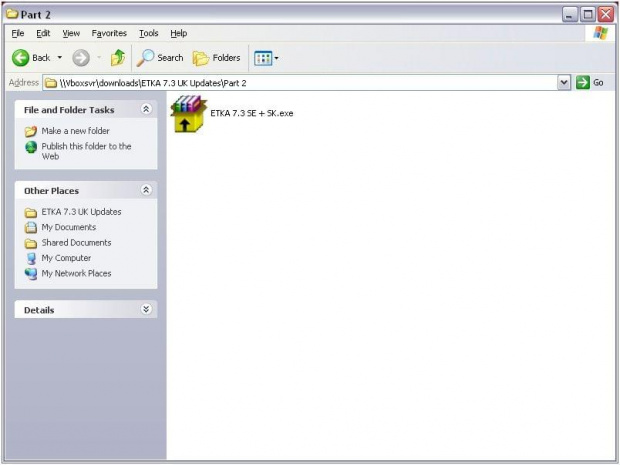The width and height of the screenshot is (620, 465).
Task: Open the My Network Places link
Action: pos(76,274)
